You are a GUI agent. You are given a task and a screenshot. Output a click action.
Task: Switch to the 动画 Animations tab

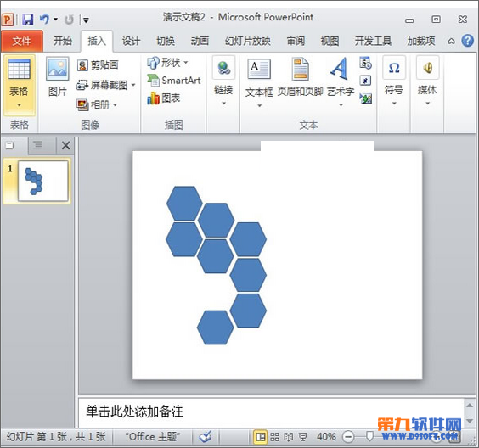(x=200, y=41)
